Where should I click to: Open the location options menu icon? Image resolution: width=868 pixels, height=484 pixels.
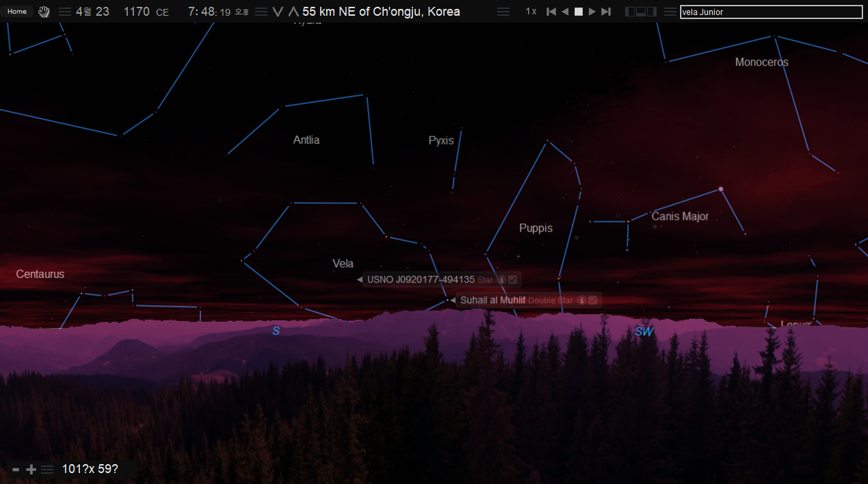(503, 12)
